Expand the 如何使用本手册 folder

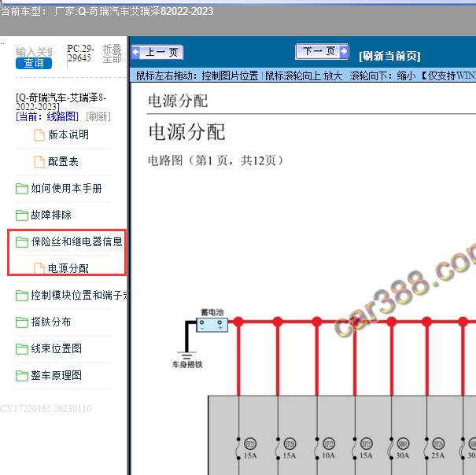click(66, 188)
